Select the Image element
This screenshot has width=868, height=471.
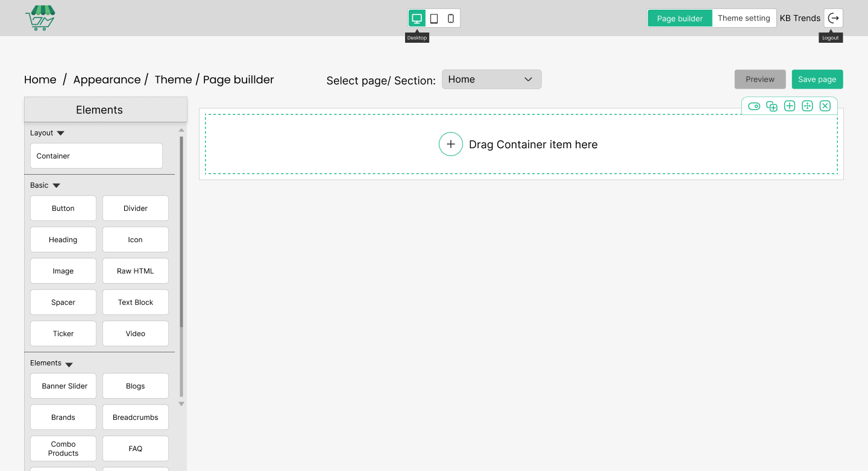pyautogui.click(x=63, y=271)
